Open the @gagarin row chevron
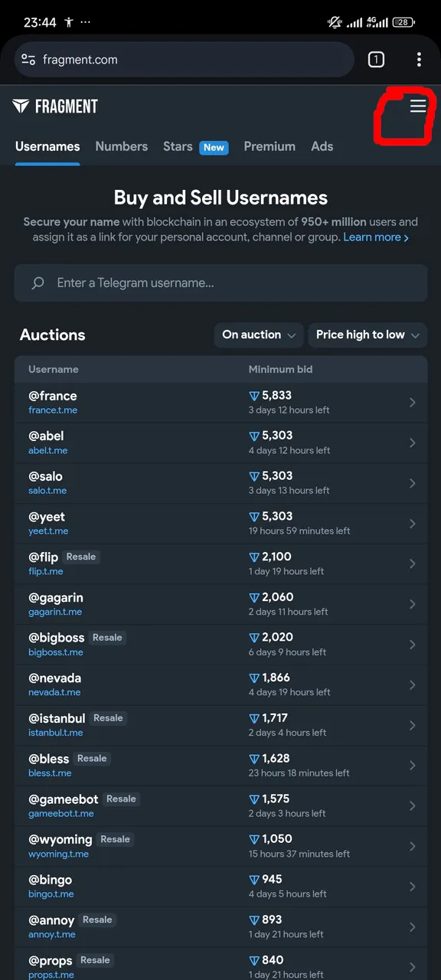 (413, 604)
